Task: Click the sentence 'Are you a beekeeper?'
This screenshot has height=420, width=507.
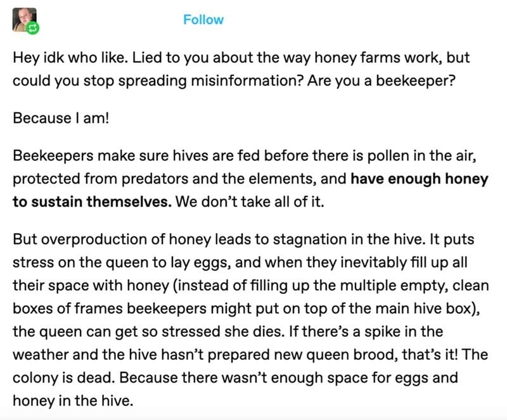Action: pos(382,80)
